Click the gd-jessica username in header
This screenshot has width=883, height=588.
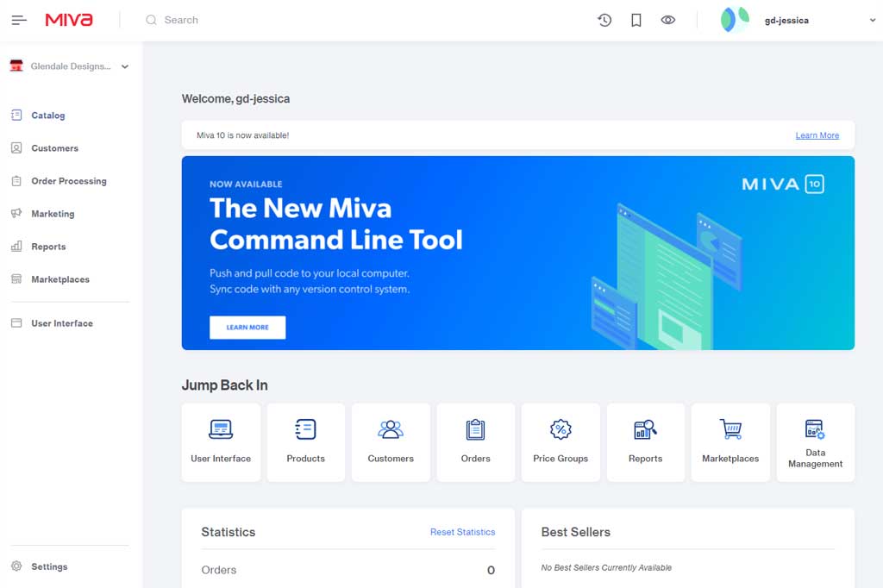click(786, 21)
